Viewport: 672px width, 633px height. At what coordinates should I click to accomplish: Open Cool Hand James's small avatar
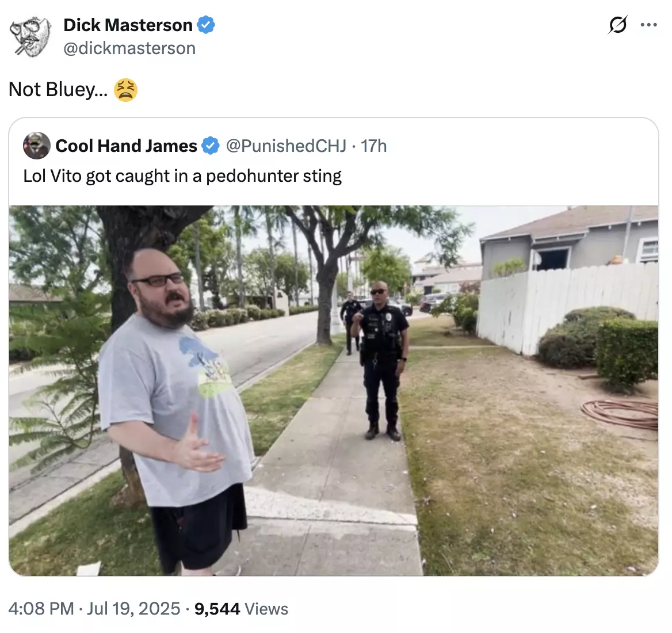coord(37,146)
